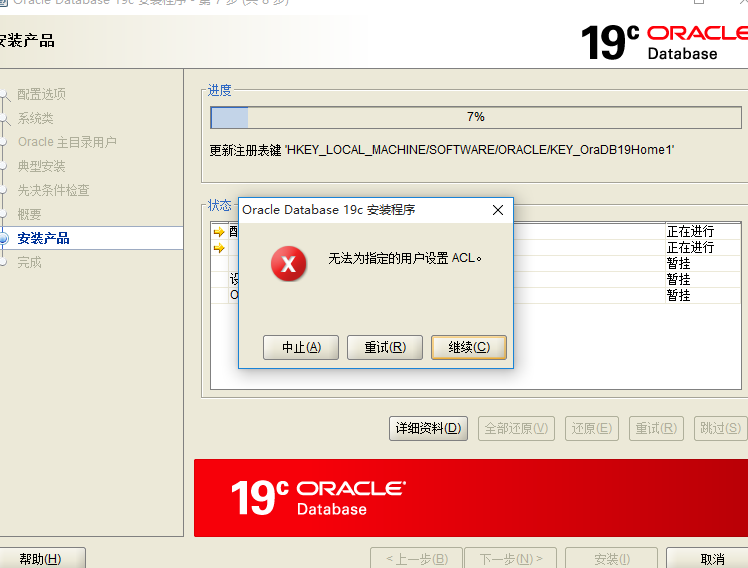Click 下一步(N) next button
Screen dimensions: 748x568
(x=510, y=558)
